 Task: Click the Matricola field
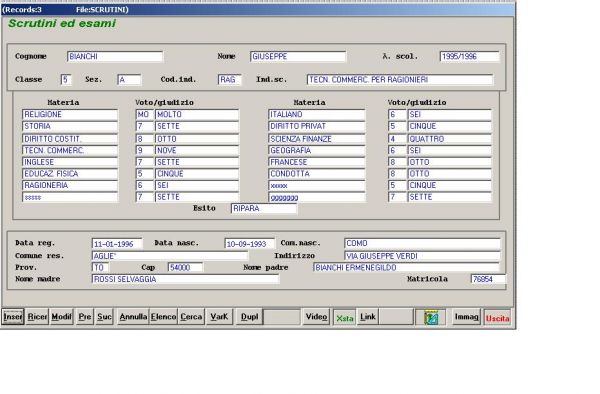(x=488, y=279)
